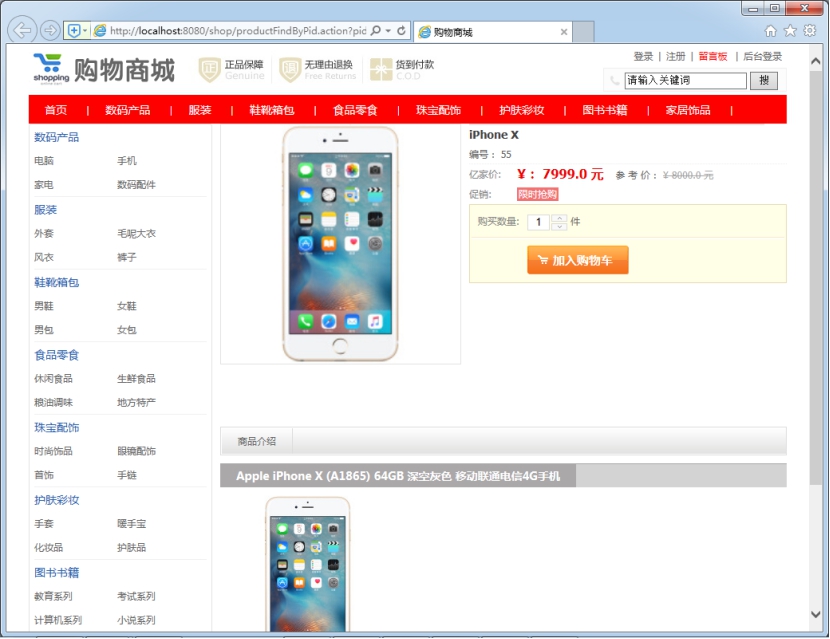The width and height of the screenshot is (830, 639).
Task: Click the address bar URL field
Action: (x=237, y=31)
